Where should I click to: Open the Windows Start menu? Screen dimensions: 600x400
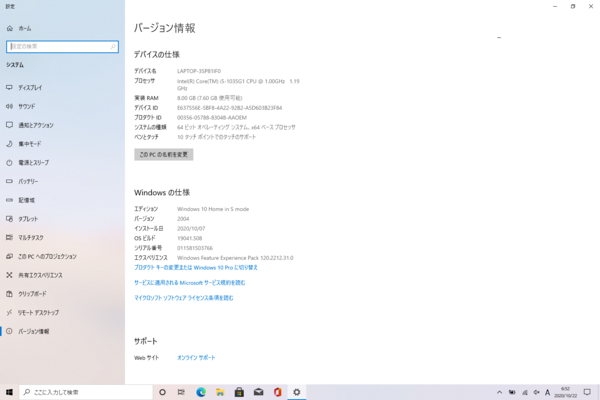click(x=9, y=392)
